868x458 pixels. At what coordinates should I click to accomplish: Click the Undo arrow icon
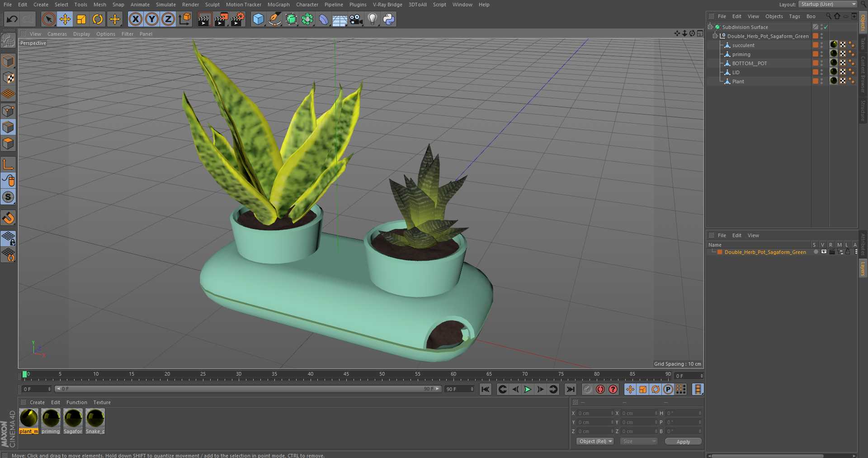[12, 19]
